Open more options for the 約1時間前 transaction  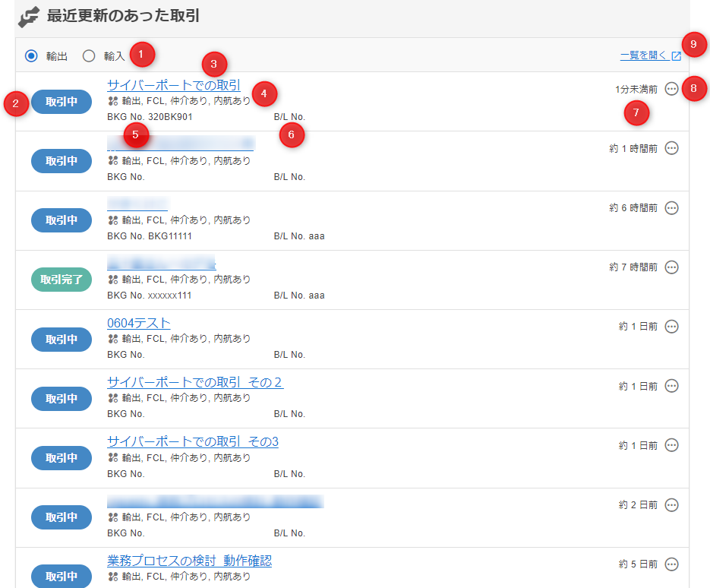pos(671,148)
